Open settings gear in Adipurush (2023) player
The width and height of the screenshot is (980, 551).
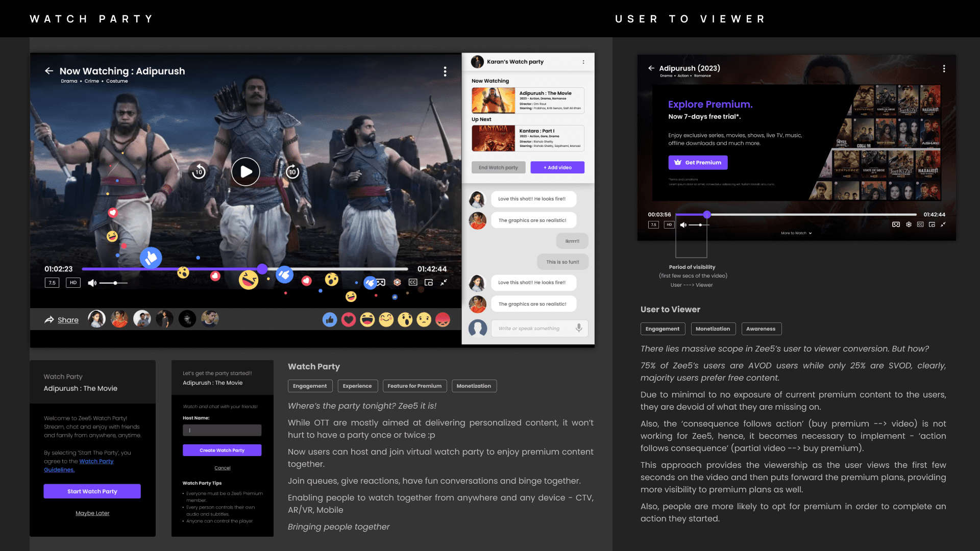(x=909, y=224)
